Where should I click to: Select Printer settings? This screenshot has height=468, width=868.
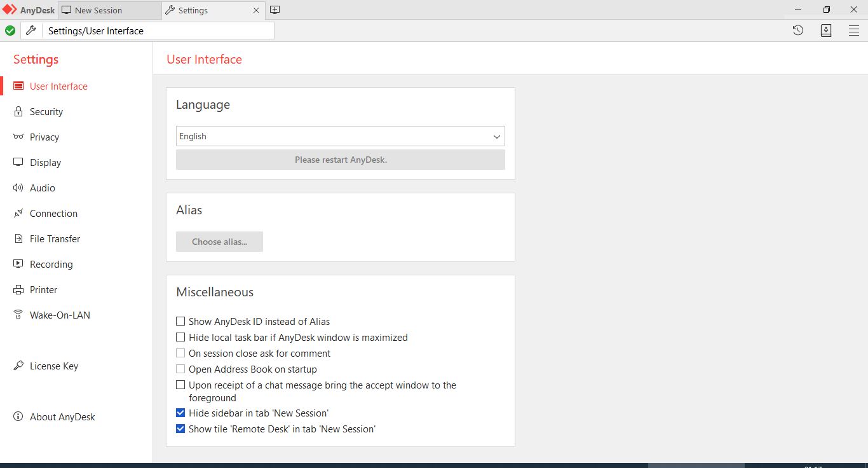44,290
